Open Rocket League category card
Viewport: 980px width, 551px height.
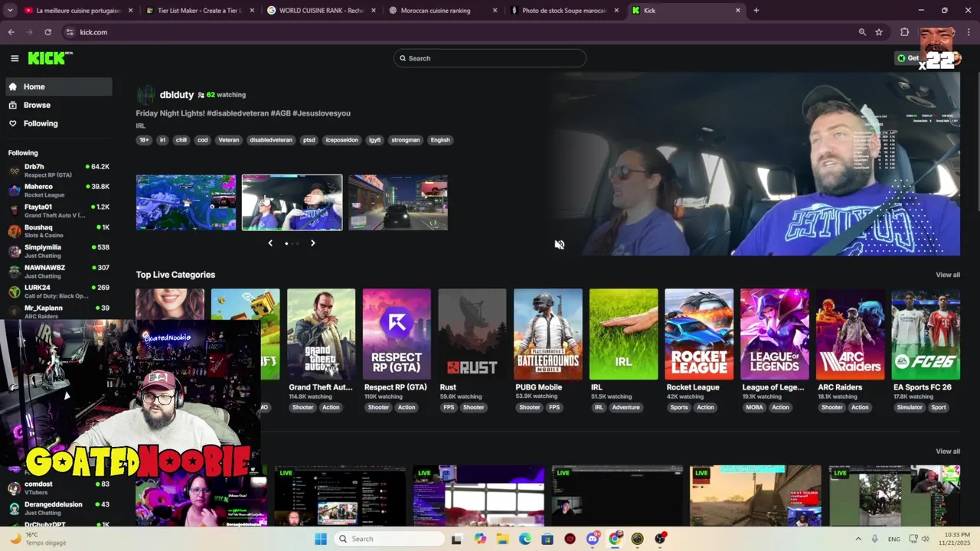coord(699,334)
